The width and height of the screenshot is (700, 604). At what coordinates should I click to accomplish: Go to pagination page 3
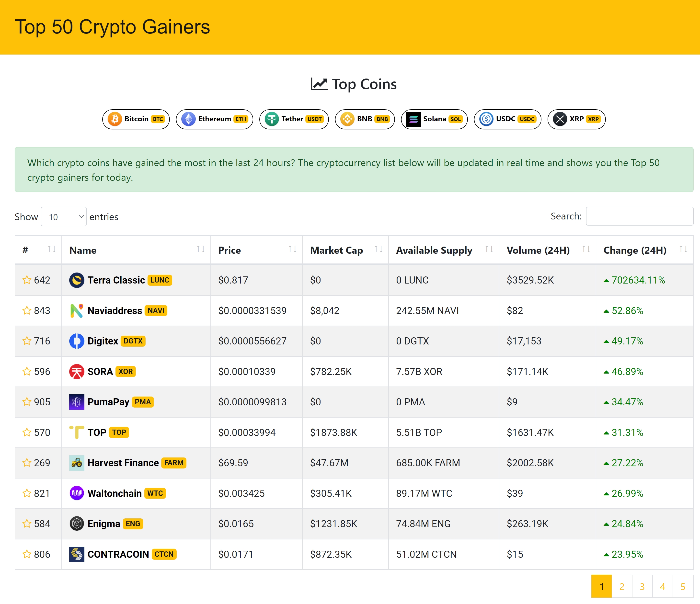point(642,586)
